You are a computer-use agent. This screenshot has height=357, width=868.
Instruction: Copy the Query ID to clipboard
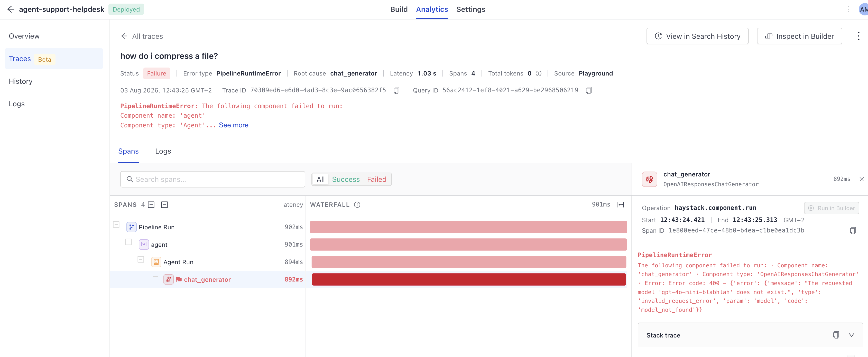click(x=589, y=90)
